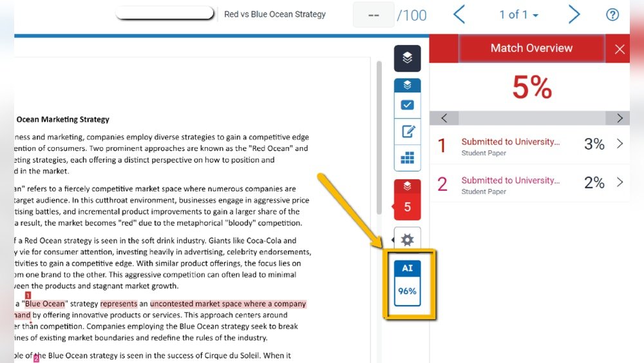This screenshot has width=644, height=363.
Task: Open the help question mark icon
Action: pos(612,15)
